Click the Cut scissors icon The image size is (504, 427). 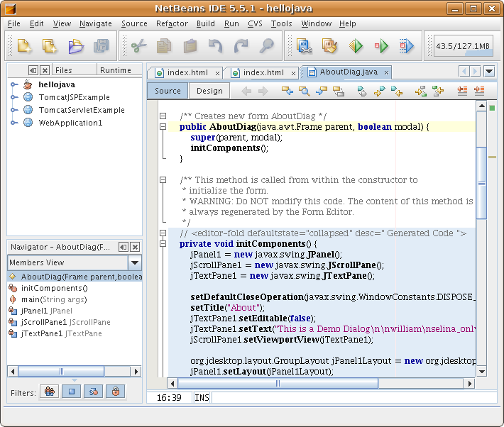[139, 46]
